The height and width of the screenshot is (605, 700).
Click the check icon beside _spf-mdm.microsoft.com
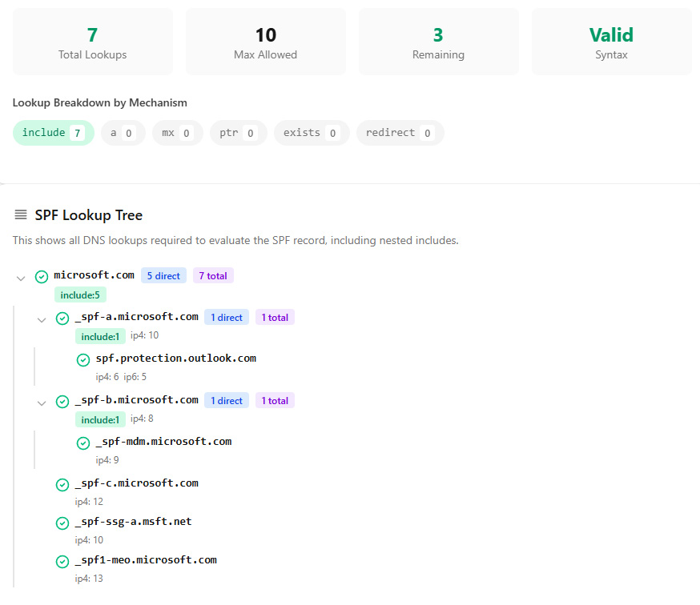(83, 443)
